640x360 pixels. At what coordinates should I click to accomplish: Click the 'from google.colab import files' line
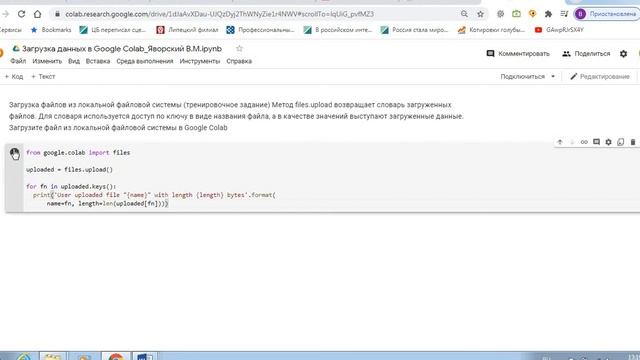(78, 153)
